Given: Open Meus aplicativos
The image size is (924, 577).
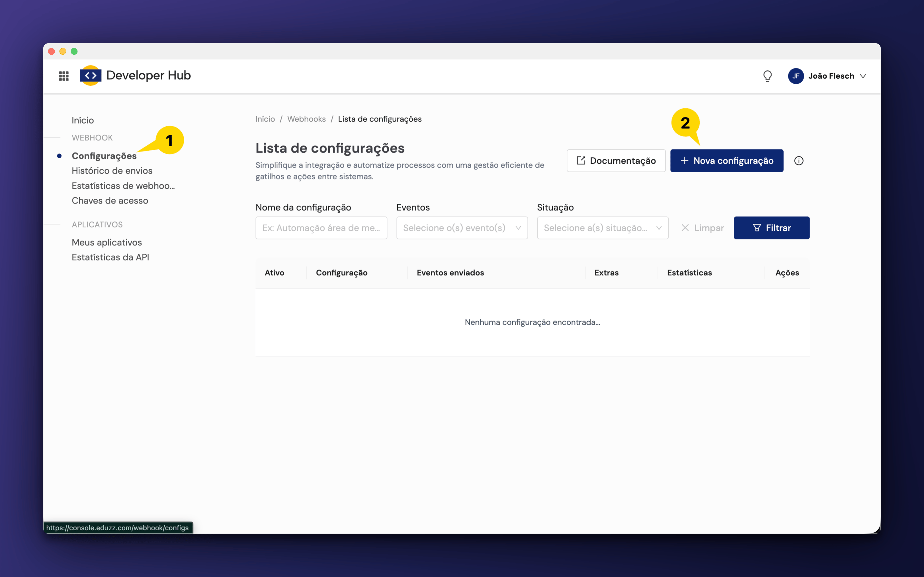Looking at the screenshot, I should pos(107,242).
